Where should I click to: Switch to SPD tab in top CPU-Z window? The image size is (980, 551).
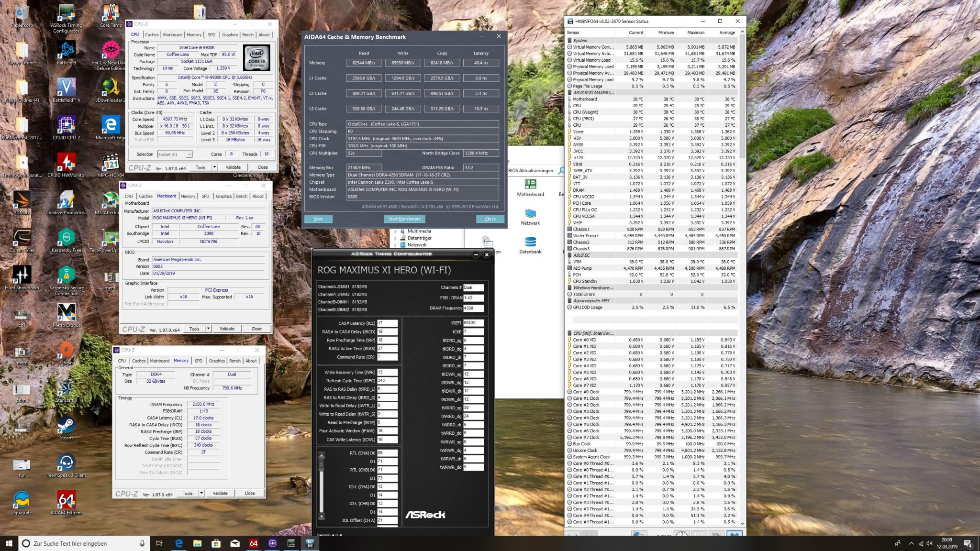click(212, 35)
